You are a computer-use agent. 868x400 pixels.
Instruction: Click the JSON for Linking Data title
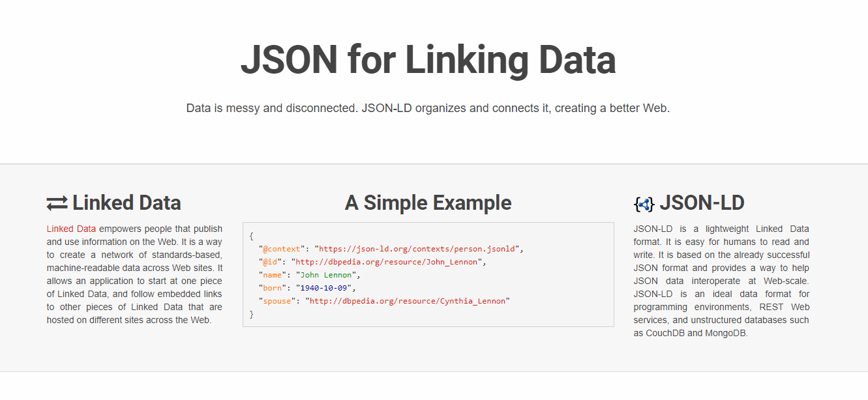pos(428,60)
